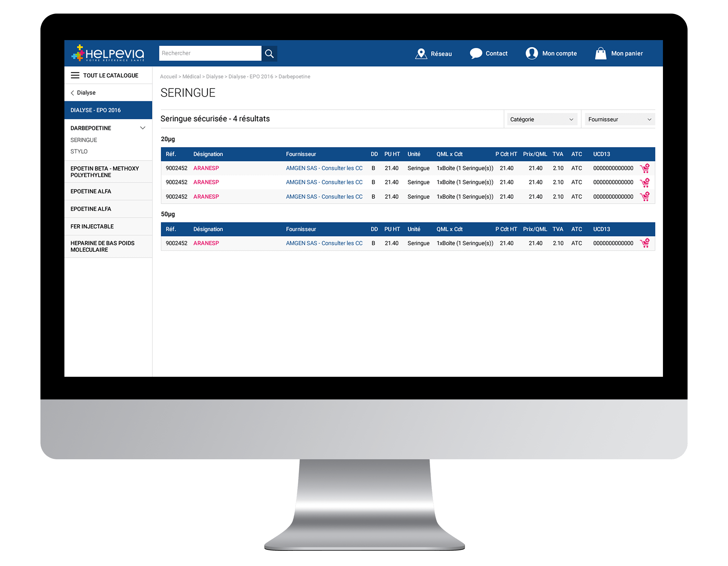The height and width of the screenshot is (566, 728).
Task: Click the hamburger icon beside Tout le catalogue
Action: coord(75,75)
